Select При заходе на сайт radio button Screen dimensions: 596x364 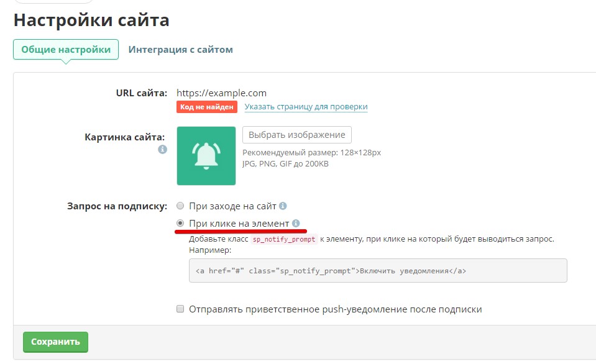180,206
